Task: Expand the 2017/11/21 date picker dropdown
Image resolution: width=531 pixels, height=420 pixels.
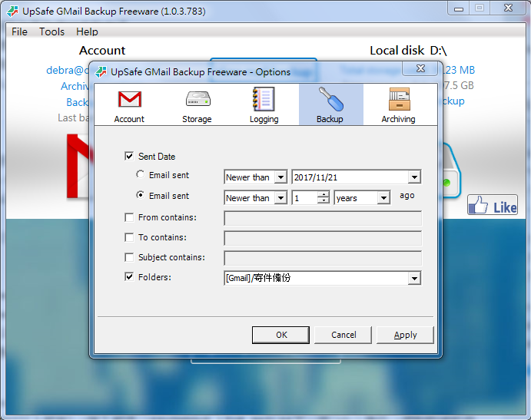Action: pos(414,177)
